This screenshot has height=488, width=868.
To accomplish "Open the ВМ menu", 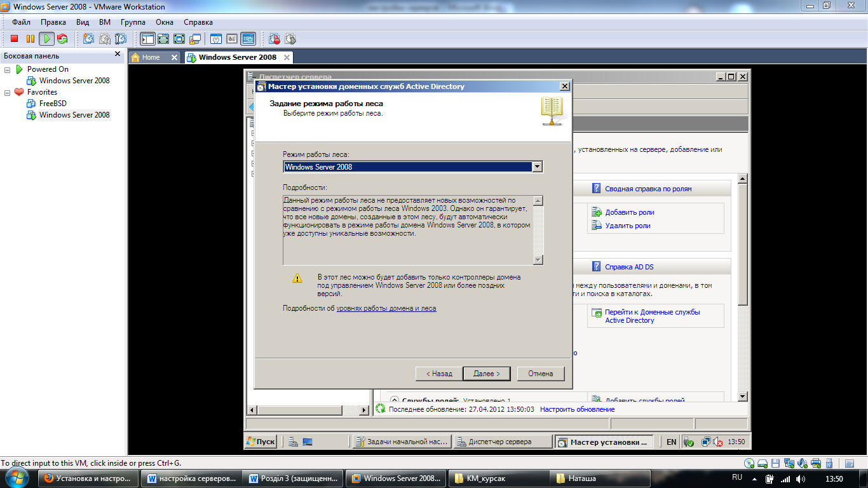I will [105, 22].
